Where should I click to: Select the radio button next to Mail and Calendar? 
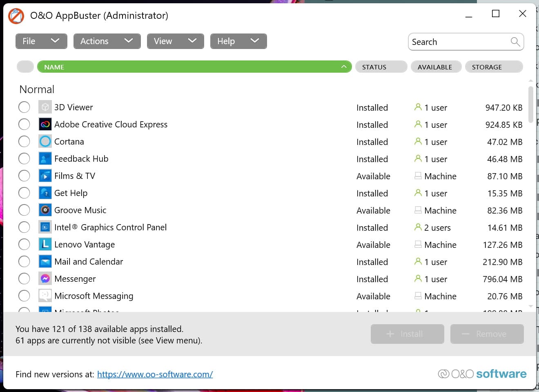click(x=24, y=261)
